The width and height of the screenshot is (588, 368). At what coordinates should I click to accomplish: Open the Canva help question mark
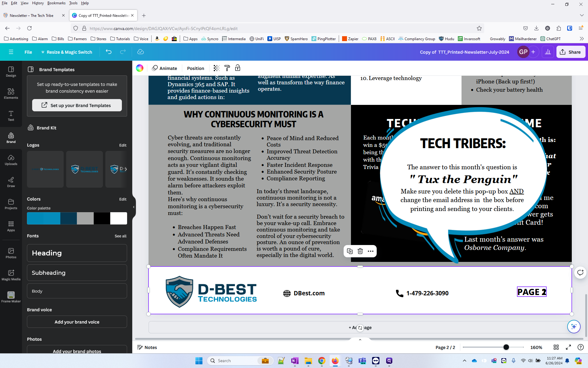pyautogui.click(x=580, y=347)
